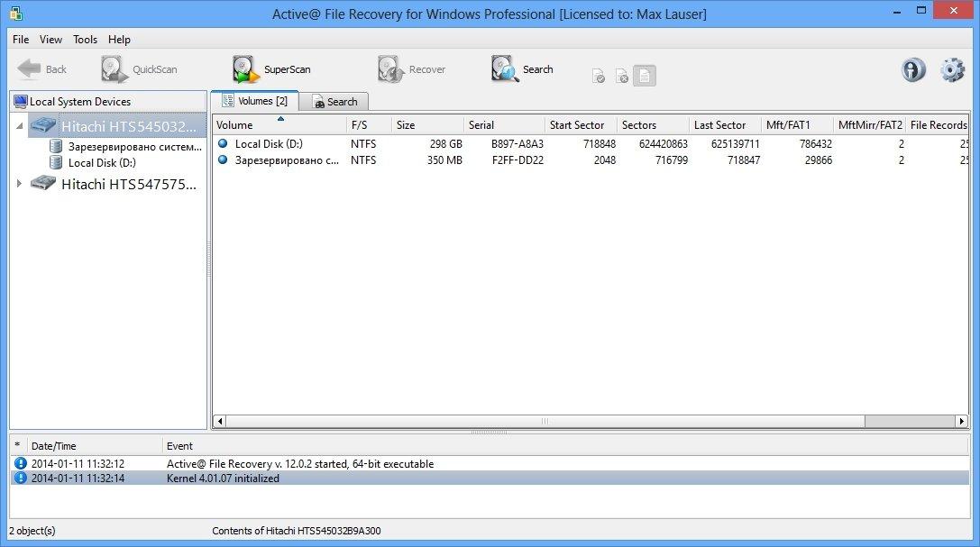Start a QuickScan from the toolbar

pos(139,69)
